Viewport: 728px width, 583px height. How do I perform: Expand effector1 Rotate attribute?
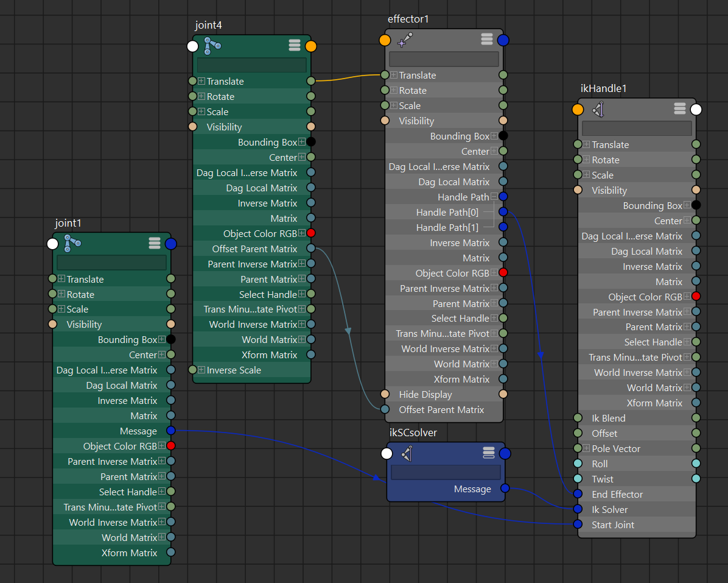tap(393, 90)
